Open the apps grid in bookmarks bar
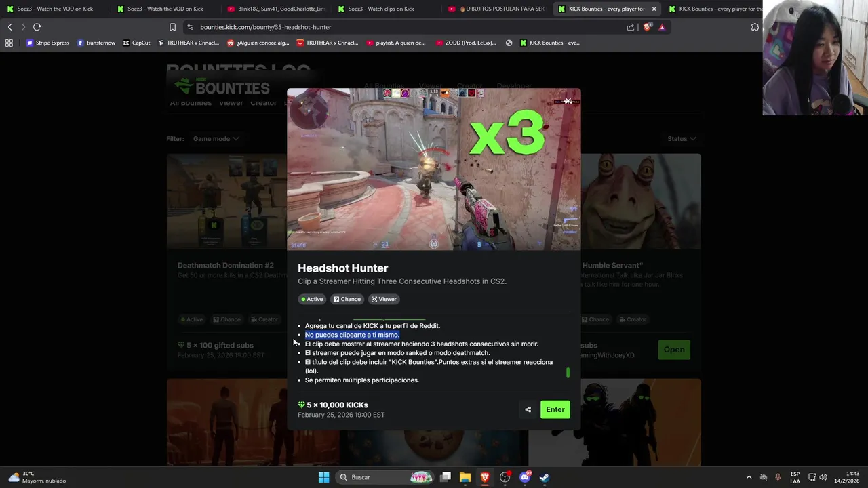The image size is (868, 488). click(x=9, y=43)
